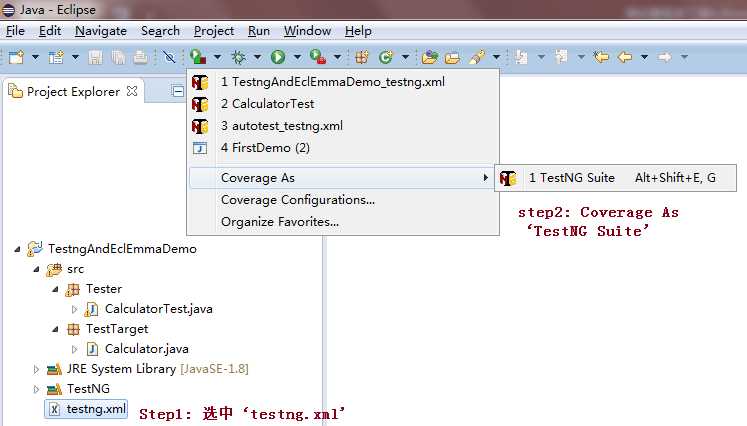Open the Run dropdown arrow
This screenshot has width=747, height=426.
pos(297,57)
